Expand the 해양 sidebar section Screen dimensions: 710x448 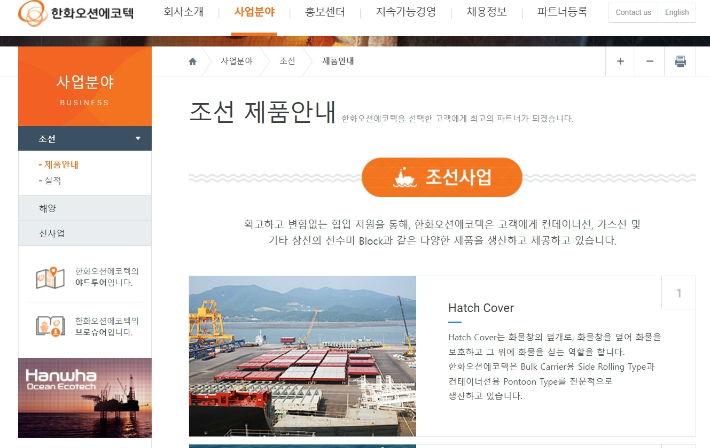pos(85,208)
